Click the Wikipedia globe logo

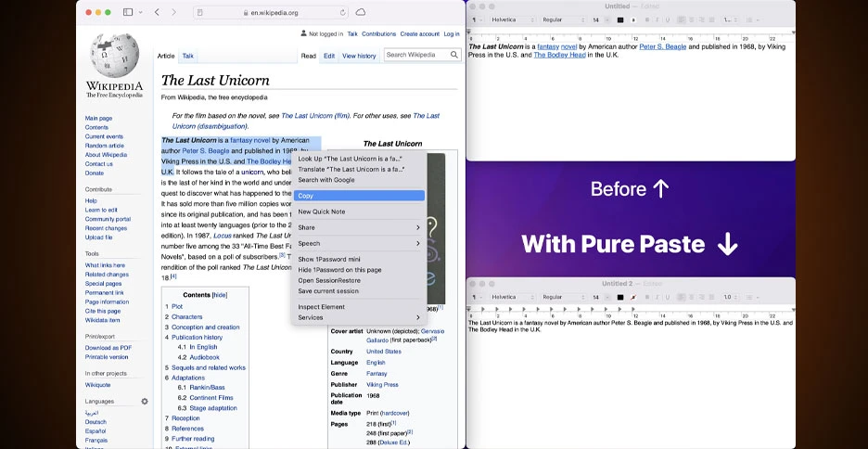[x=115, y=56]
